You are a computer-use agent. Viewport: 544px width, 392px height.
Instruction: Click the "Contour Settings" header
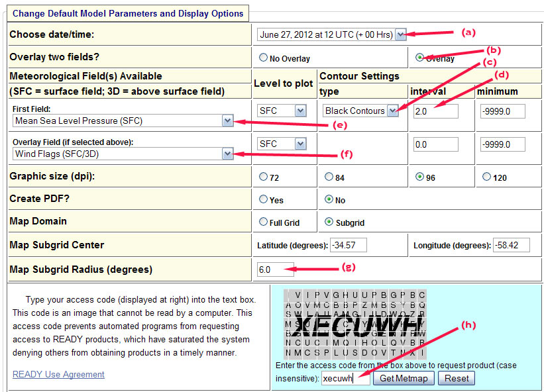359,76
